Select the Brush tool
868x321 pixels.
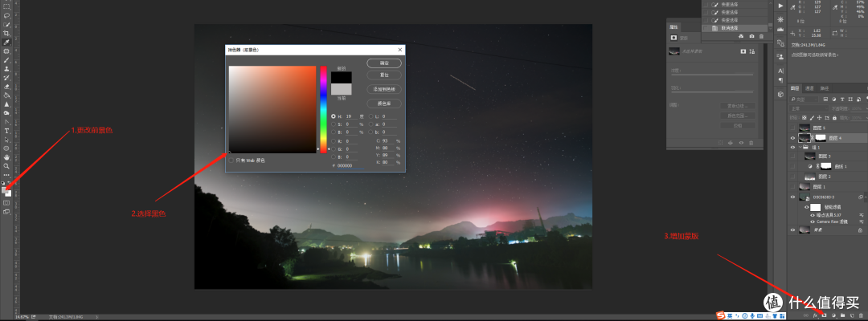click(x=6, y=59)
